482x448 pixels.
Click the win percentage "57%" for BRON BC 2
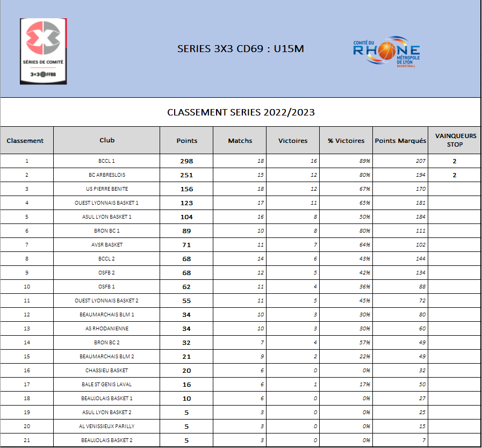point(365,343)
